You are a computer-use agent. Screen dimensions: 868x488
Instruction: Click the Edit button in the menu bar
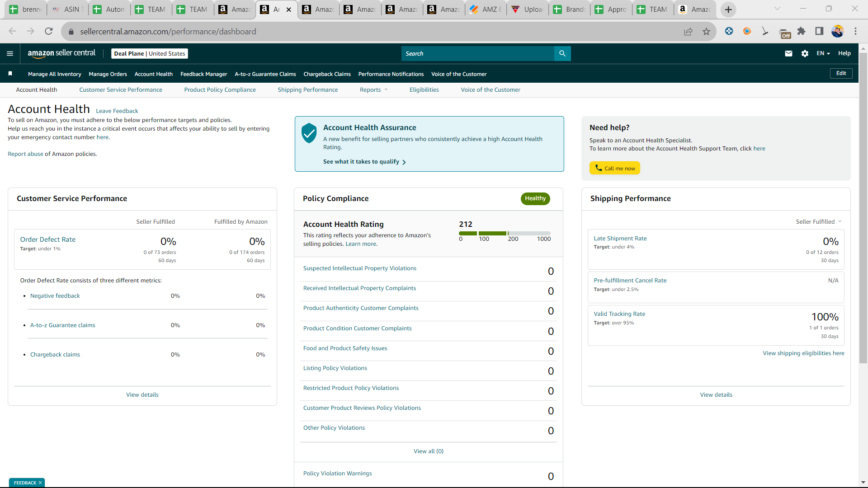841,73
